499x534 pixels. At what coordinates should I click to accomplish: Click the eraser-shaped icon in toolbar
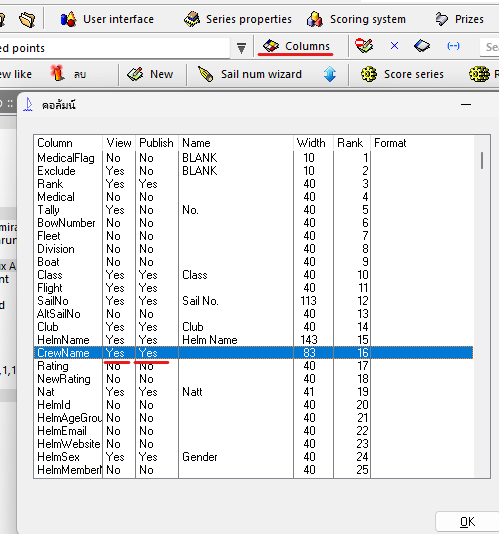point(422,46)
